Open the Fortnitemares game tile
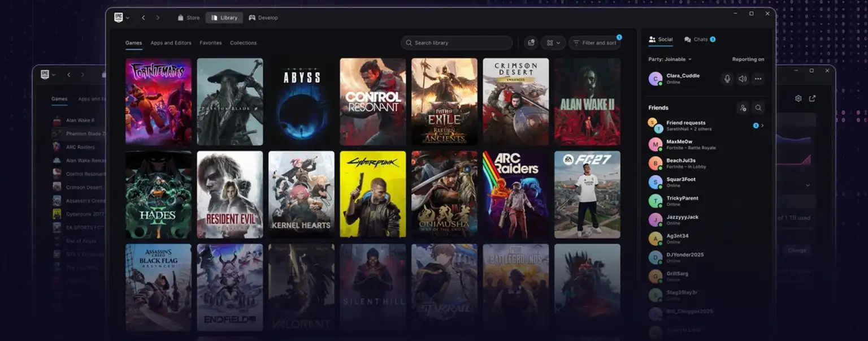The height and width of the screenshot is (341, 868). 158,102
